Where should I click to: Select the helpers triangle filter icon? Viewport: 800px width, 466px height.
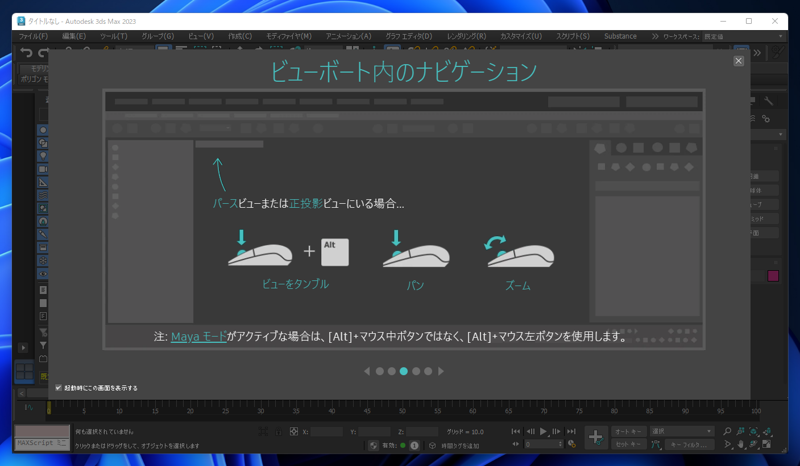pyautogui.click(x=43, y=182)
